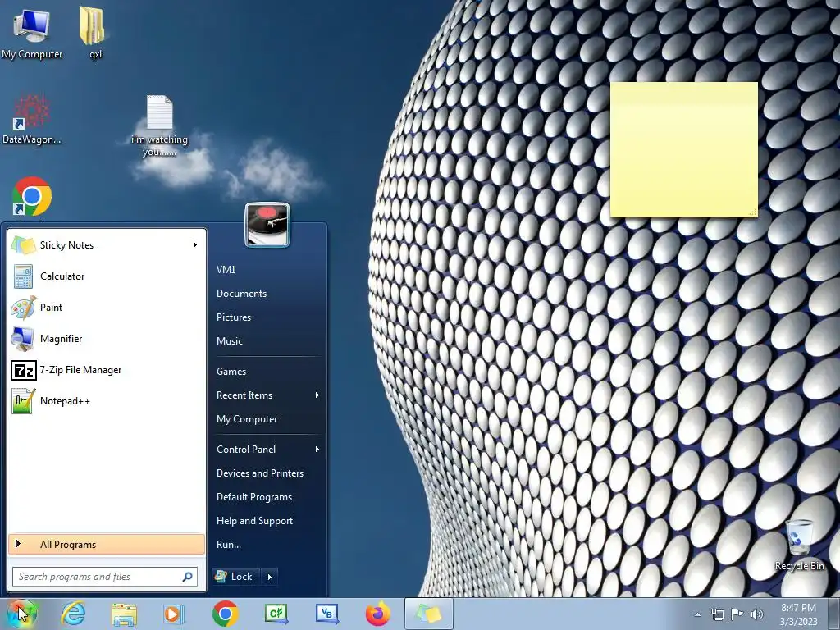840x630 pixels.
Task: Open the volume speaker tray icon
Action: pyautogui.click(x=757, y=614)
